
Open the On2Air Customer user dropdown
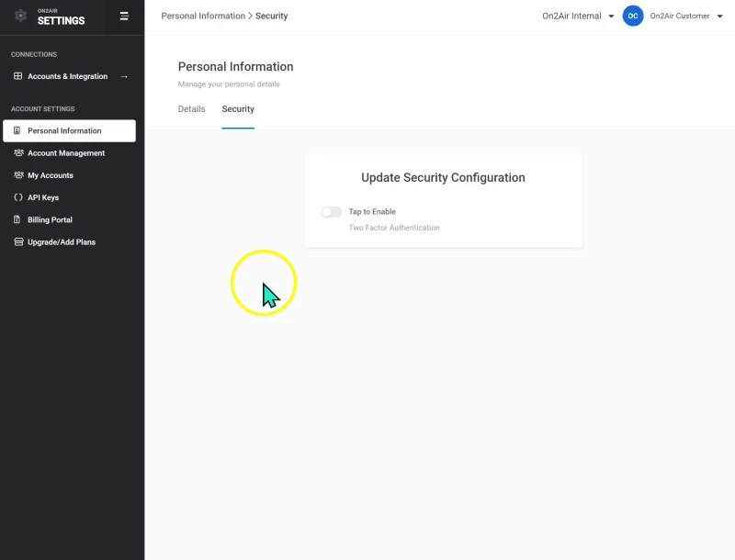click(685, 16)
